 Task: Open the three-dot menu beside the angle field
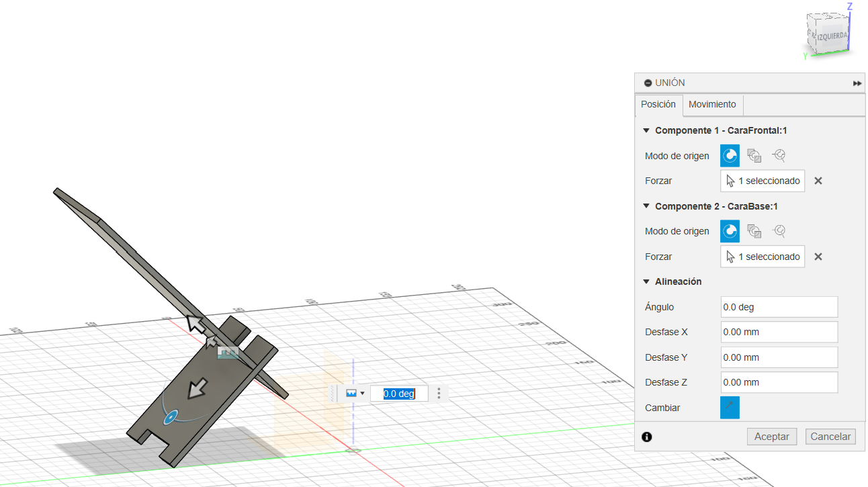pyautogui.click(x=439, y=394)
